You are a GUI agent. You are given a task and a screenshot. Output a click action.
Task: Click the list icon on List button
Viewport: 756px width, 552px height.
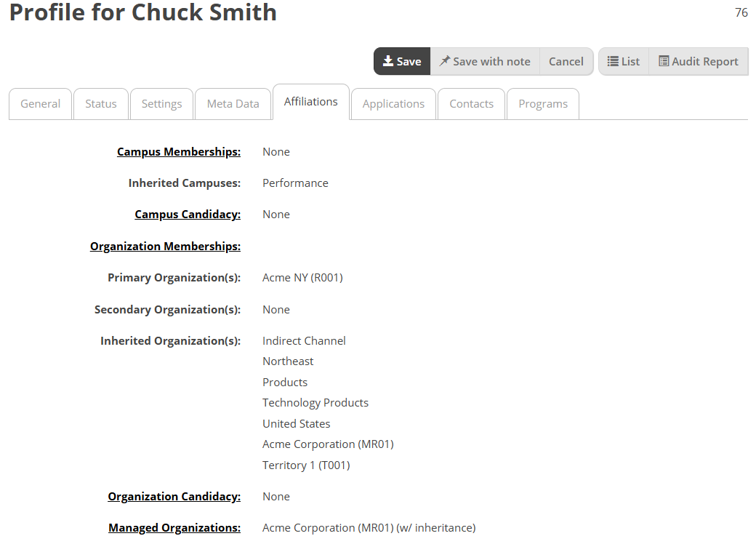[612, 61]
